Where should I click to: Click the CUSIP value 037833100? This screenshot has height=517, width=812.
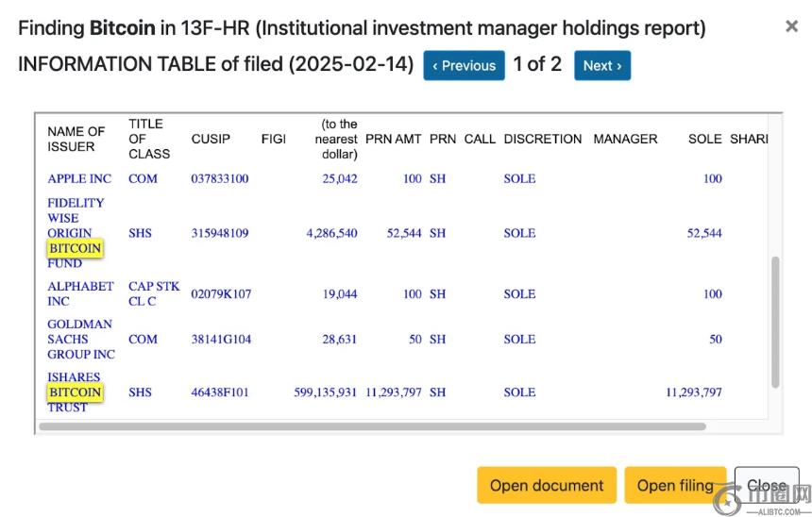coord(220,178)
